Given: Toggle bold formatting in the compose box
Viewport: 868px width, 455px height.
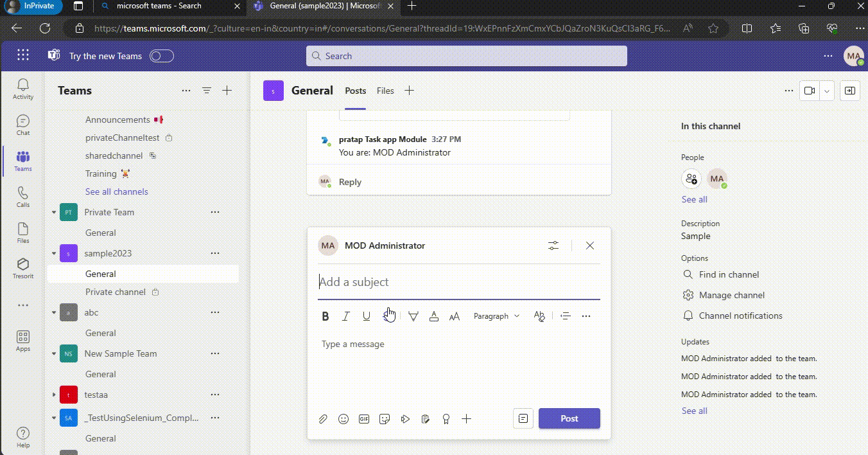Looking at the screenshot, I should coord(325,316).
